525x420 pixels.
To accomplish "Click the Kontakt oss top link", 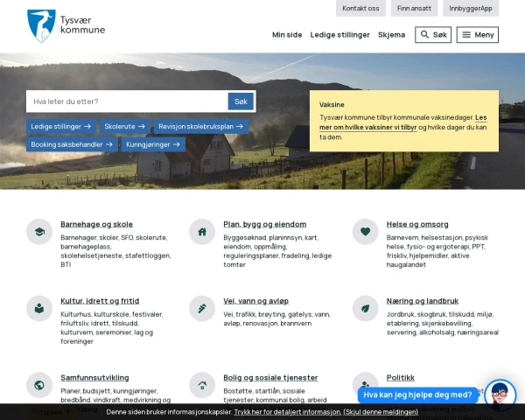I will pyautogui.click(x=360, y=9).
